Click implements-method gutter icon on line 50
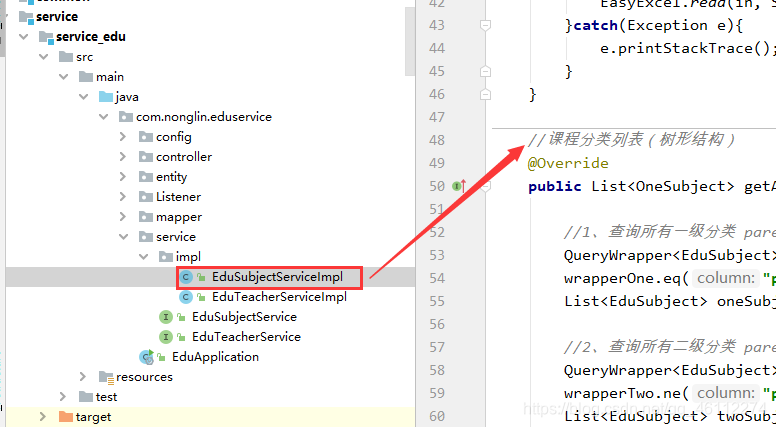This screenshot has height=427, width=776. coord(459,186)
